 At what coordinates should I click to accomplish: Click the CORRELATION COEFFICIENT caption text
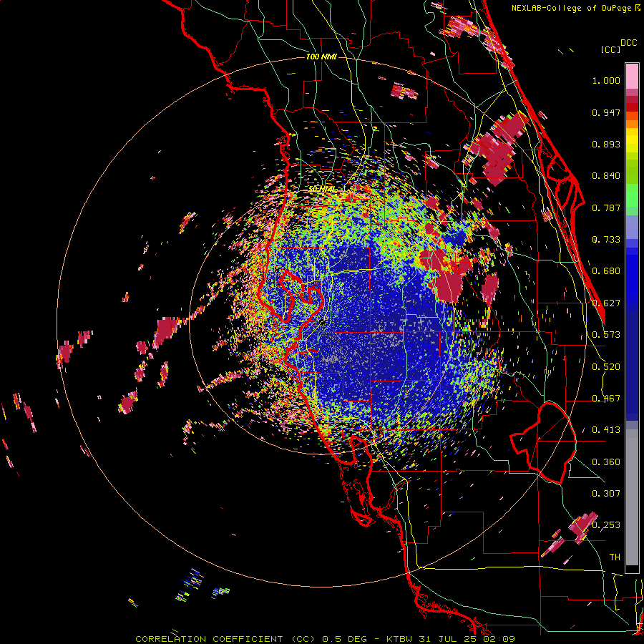click(209, 639)
